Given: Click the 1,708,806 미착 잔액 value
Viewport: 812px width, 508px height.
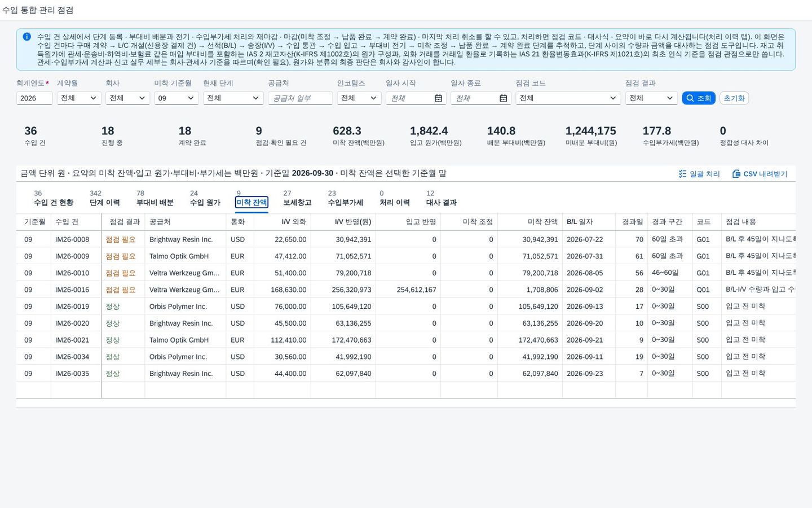Looking at the screenshot, I should point(542,290).
